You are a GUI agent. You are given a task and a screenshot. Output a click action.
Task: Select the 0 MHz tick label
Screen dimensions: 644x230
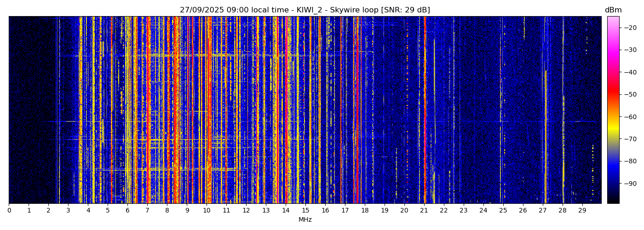coord(9,210)
